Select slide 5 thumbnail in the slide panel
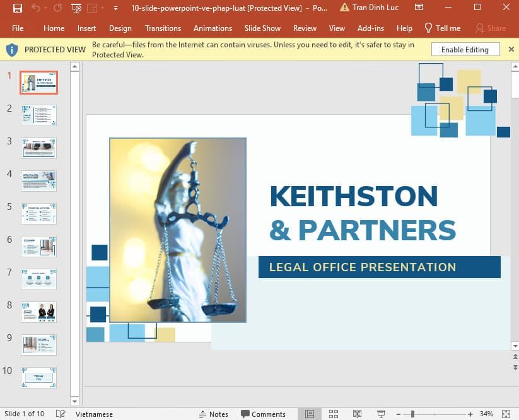Viewport: 519px width, 420px height. (x=38, y=213)
